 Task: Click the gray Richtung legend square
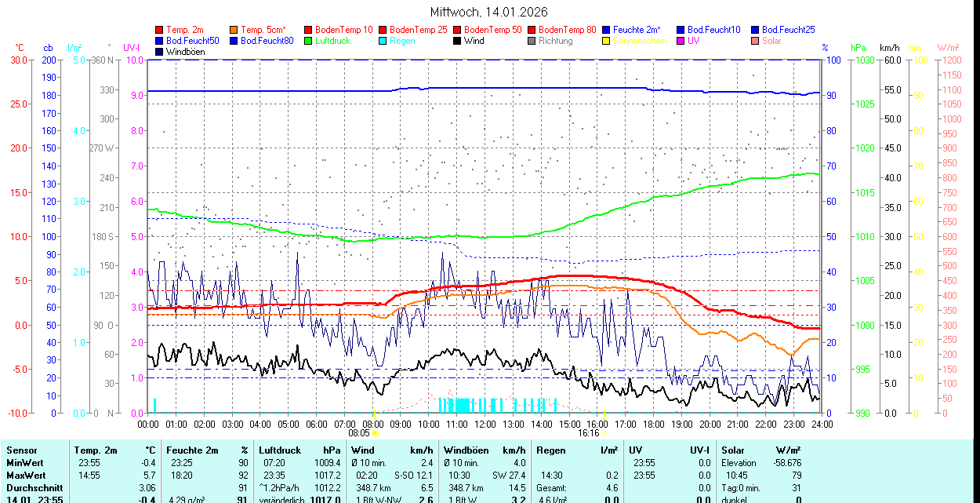532,41
